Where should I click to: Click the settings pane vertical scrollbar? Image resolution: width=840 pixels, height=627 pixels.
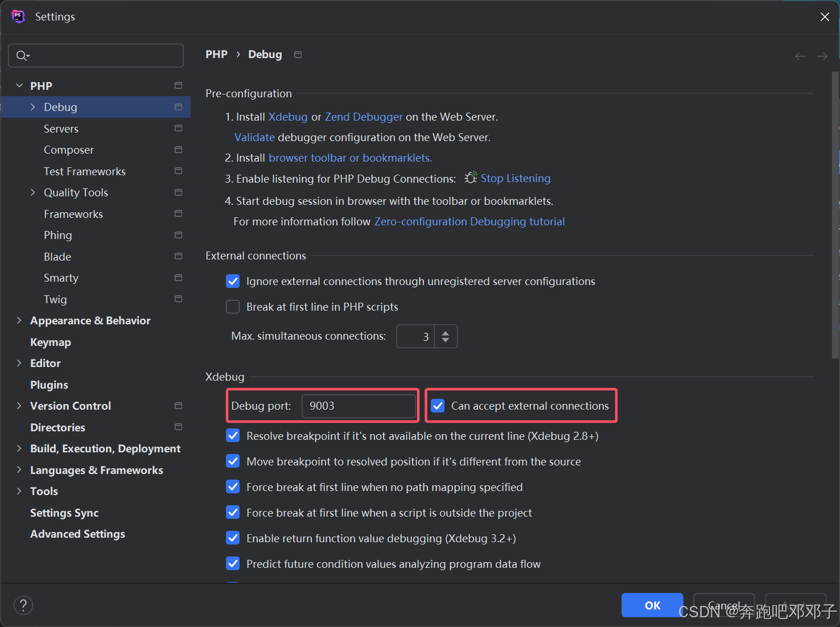coord(835,215)
